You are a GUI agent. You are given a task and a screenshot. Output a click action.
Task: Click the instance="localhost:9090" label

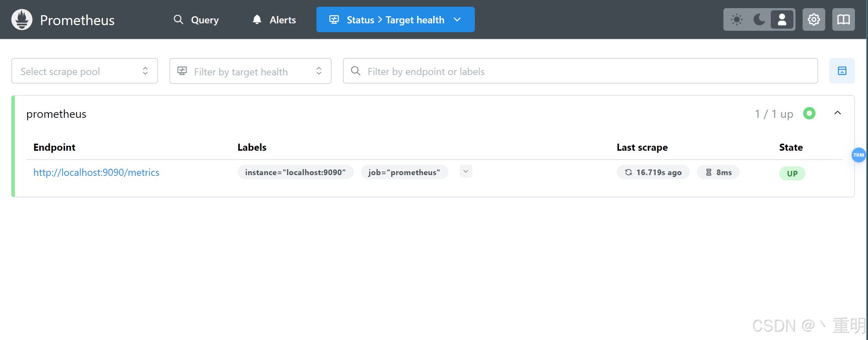[295, 172]
